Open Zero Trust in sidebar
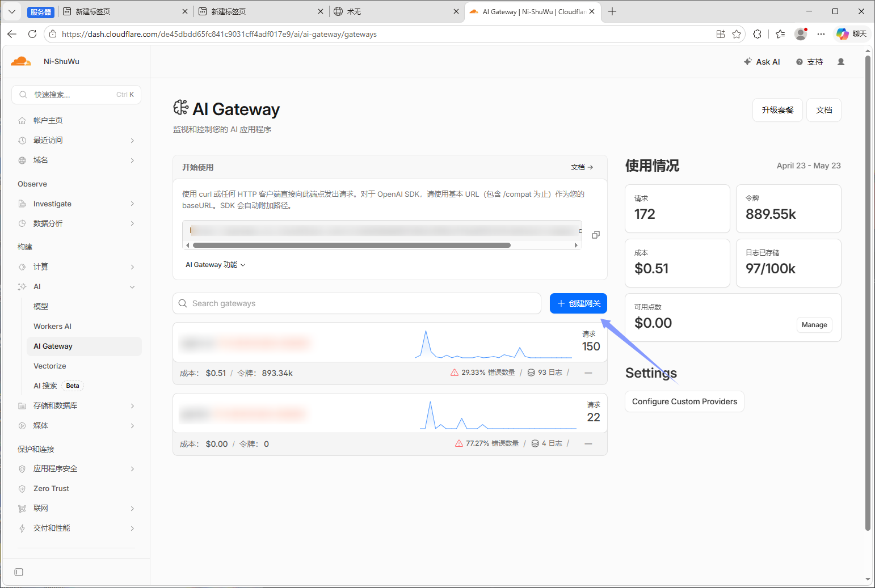This screenshot has height=588, width=875. [x=51, y=488]
